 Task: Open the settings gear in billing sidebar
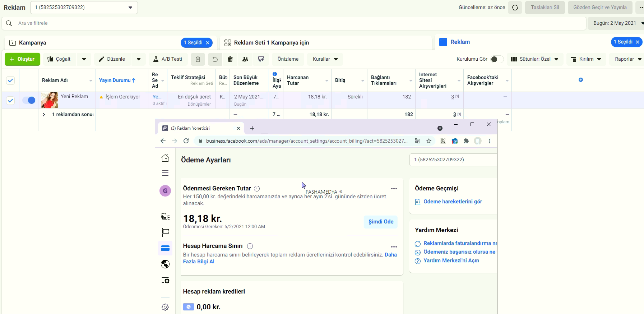[165, 307]
